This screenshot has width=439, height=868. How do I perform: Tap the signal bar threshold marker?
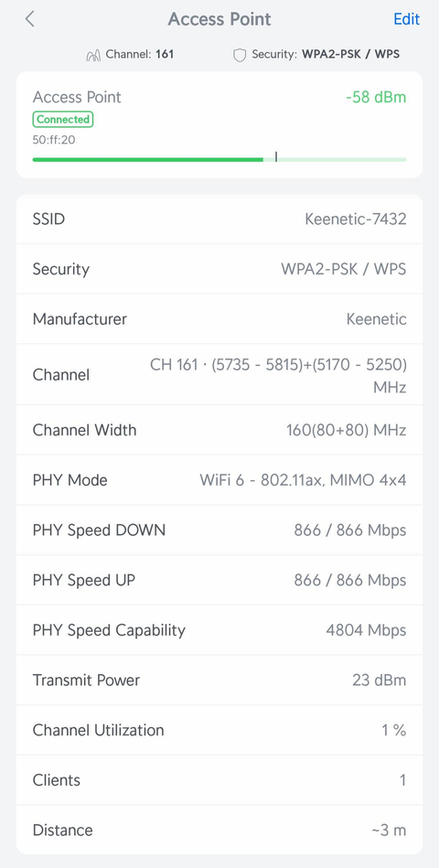[x=276, y=157]
